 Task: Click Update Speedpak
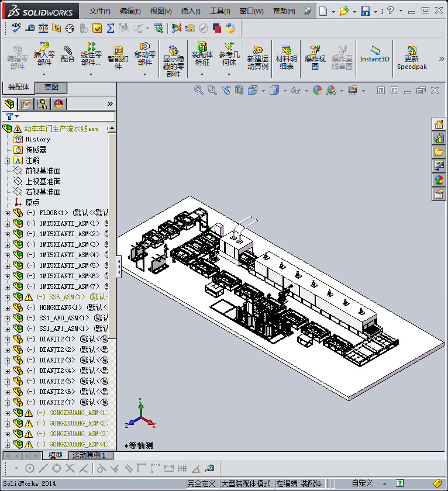click(412, 58)
